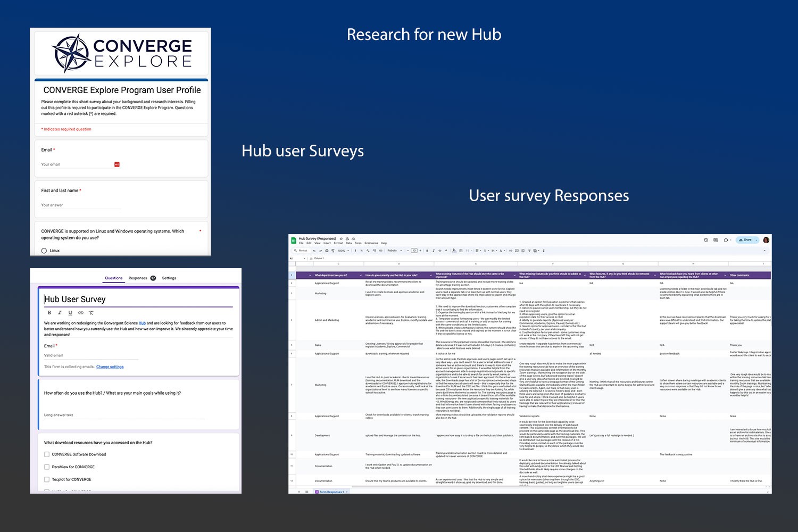Open the Help menu in Sheets

click(384, 243)
